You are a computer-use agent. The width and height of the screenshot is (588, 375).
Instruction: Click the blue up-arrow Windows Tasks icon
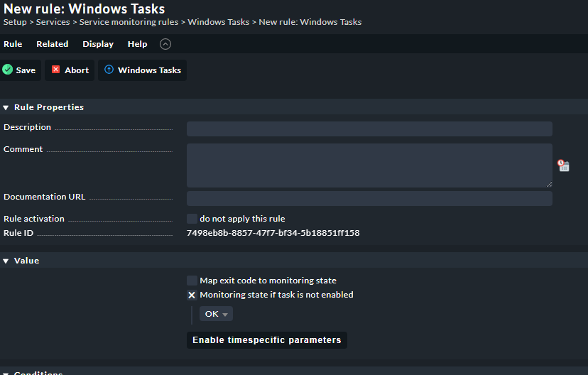[x=109, y=70]
